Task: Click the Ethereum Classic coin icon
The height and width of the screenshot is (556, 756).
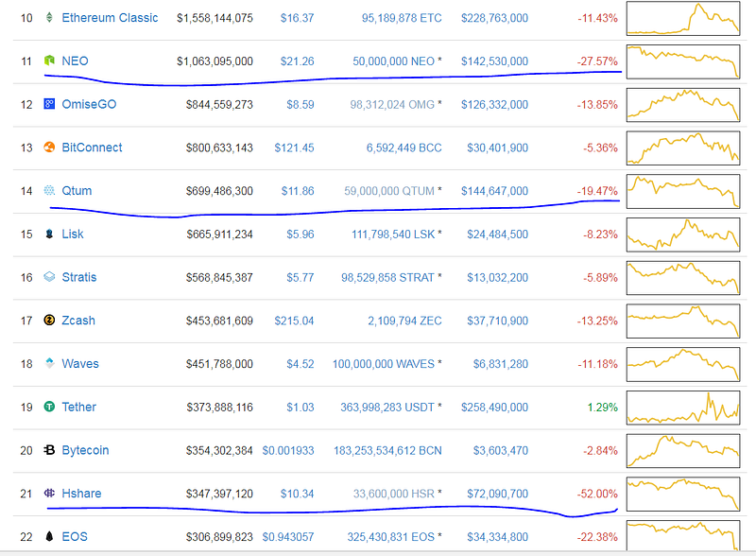Action: 49,18
